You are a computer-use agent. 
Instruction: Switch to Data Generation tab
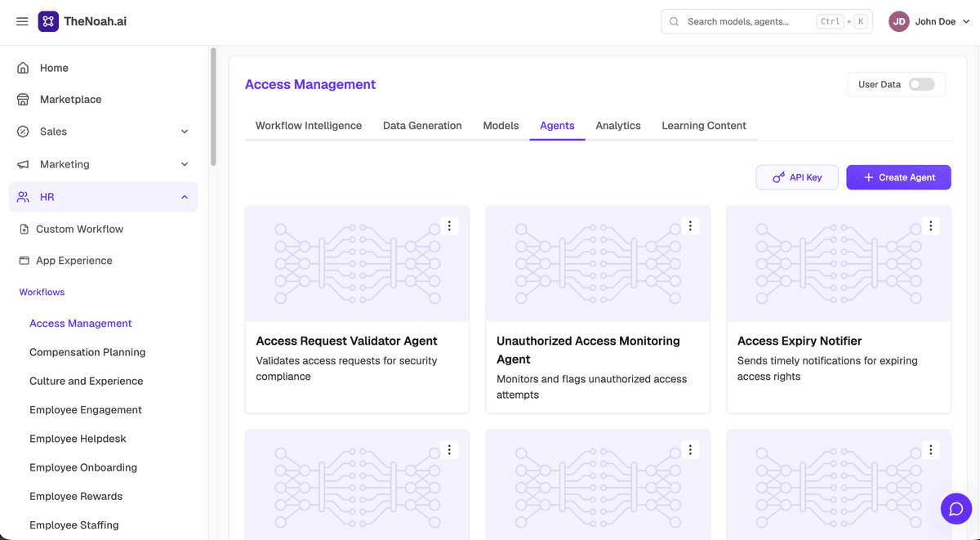pos(422,126)
